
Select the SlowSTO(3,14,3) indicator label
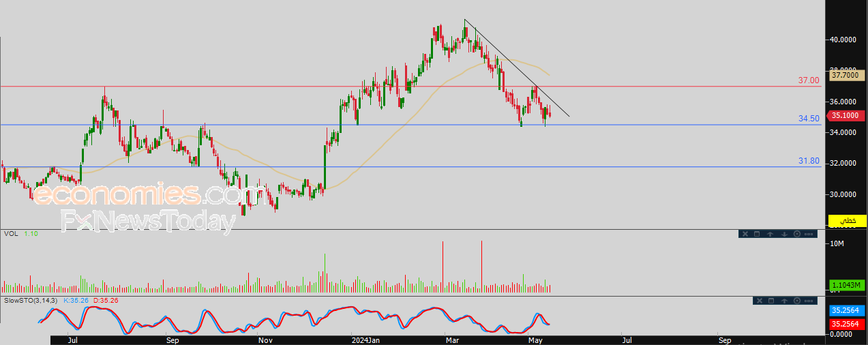[32, 300]
